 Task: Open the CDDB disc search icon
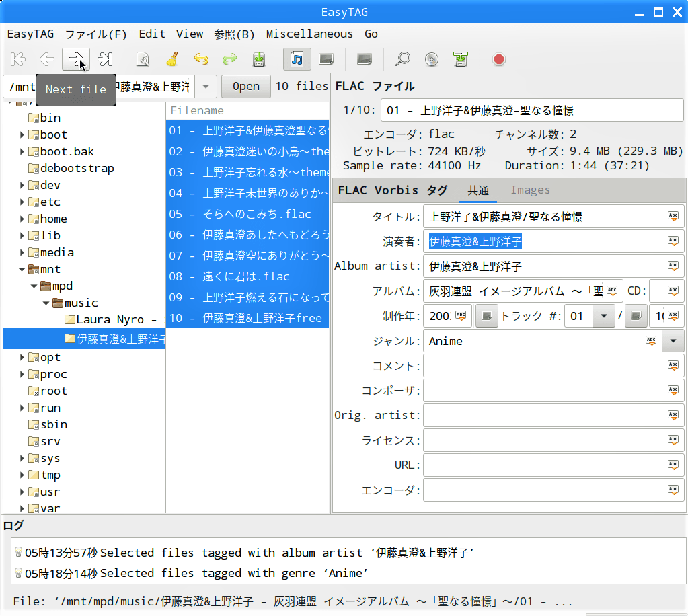click(431, 59)
